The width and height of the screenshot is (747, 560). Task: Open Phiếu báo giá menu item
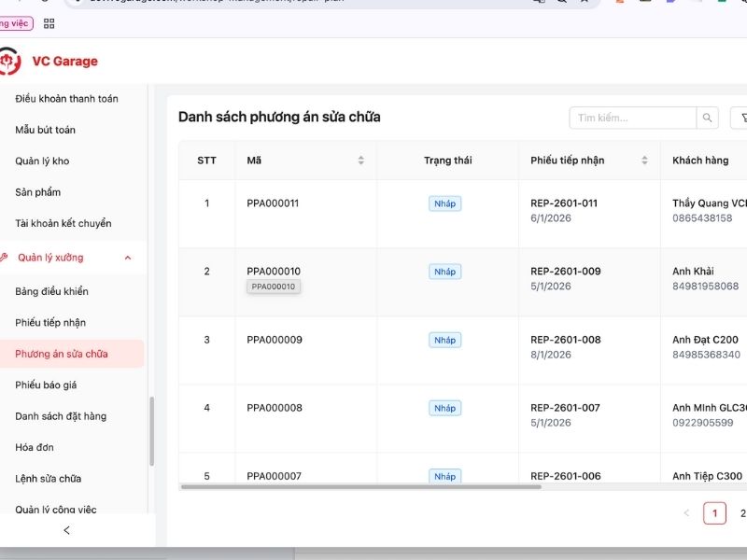tap(51, 385)
